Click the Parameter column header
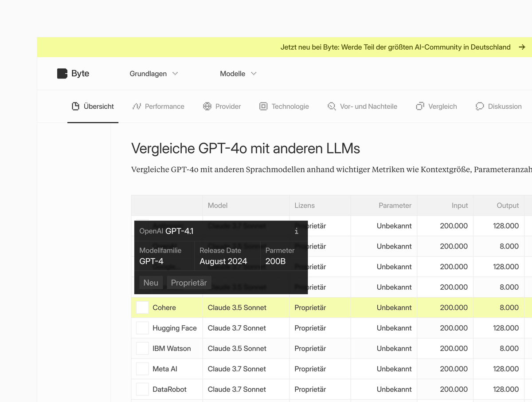This screenshot has height=402, width=532. point(395,205)
